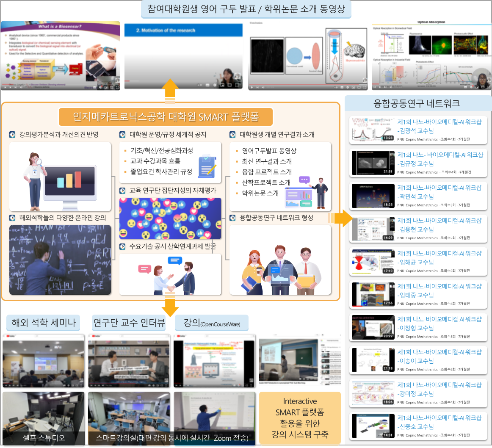The image size is (492, 448).
Task: Play the Optical Absorption presentation video
Action: (380, 87)
